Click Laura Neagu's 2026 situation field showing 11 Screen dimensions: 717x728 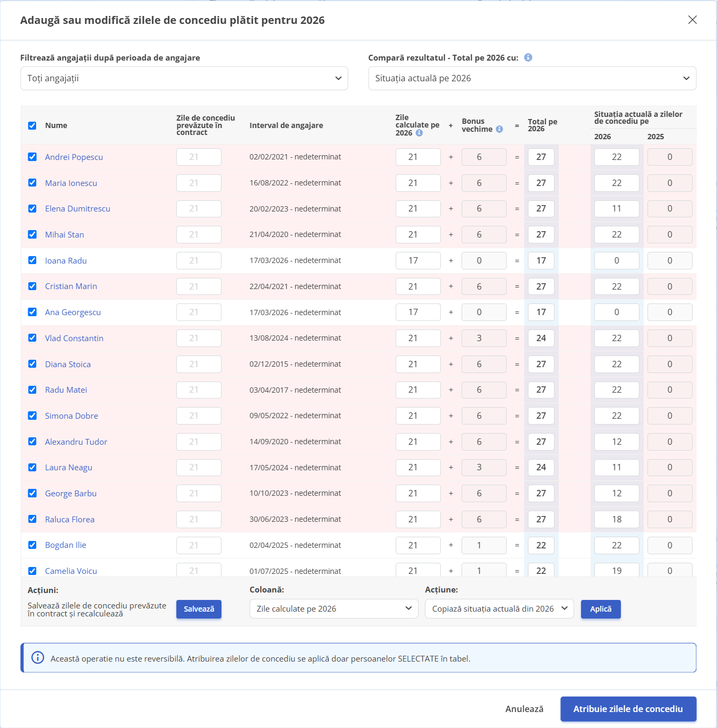click(x=617, y=468)
